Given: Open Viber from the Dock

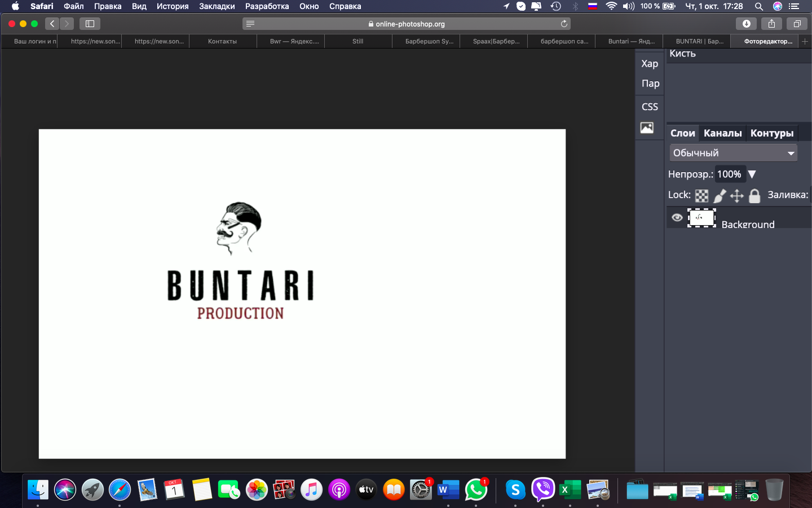Looking at the screenshot, I should tap(542, 489).
